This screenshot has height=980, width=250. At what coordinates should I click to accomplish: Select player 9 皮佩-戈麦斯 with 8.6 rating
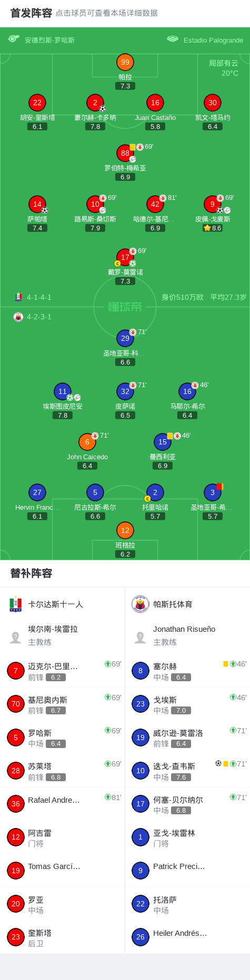pos(213,204)
